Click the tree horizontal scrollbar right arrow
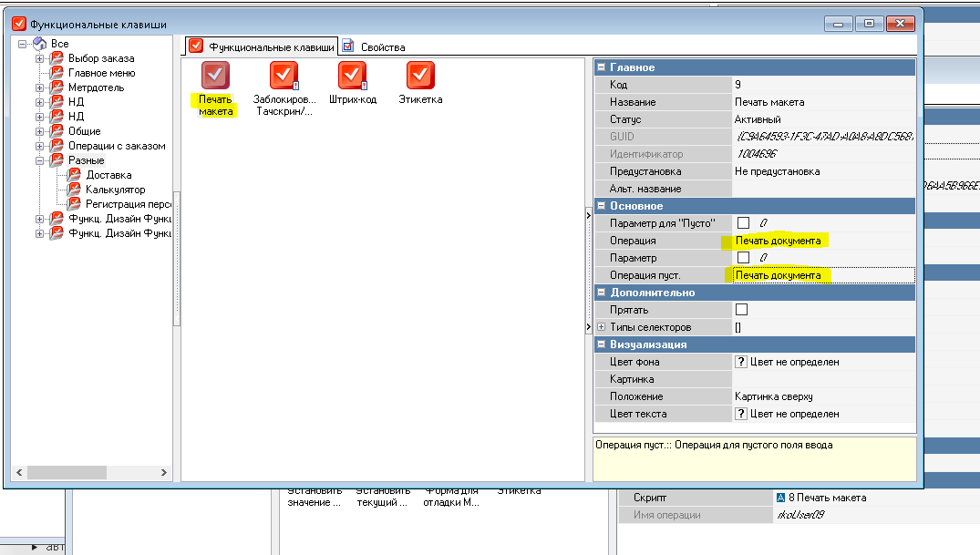 (x=164, y=473)
